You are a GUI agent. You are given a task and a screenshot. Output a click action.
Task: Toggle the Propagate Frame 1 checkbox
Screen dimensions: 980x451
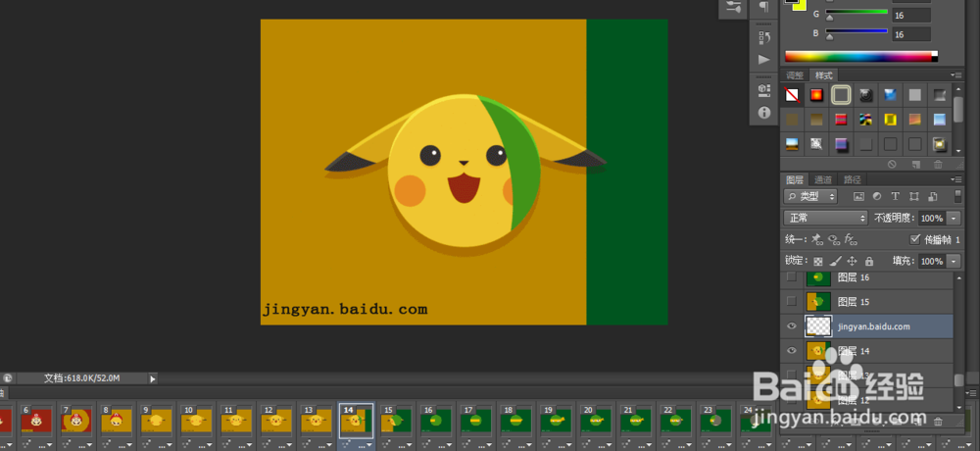point(915,239)
